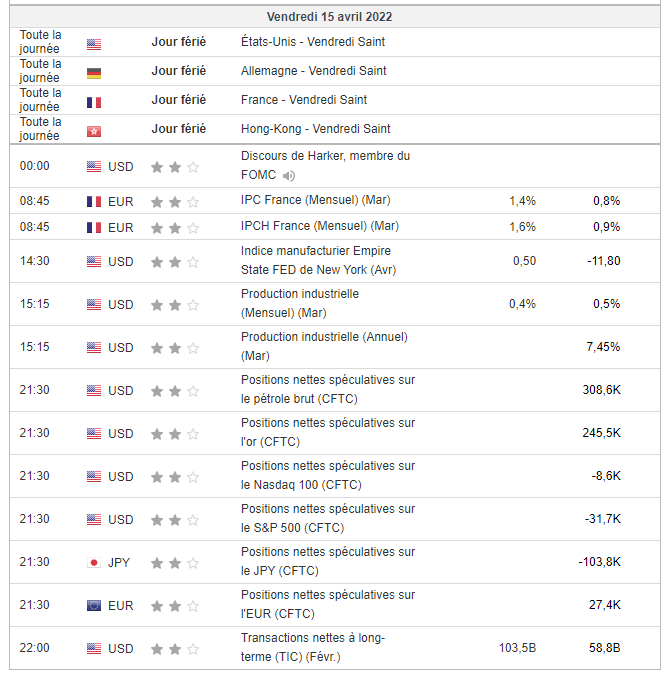This screenshot has width=672, height=683.
Task: Click the French flag in the France Vendredi Saint row
Action: click(94, 101)
